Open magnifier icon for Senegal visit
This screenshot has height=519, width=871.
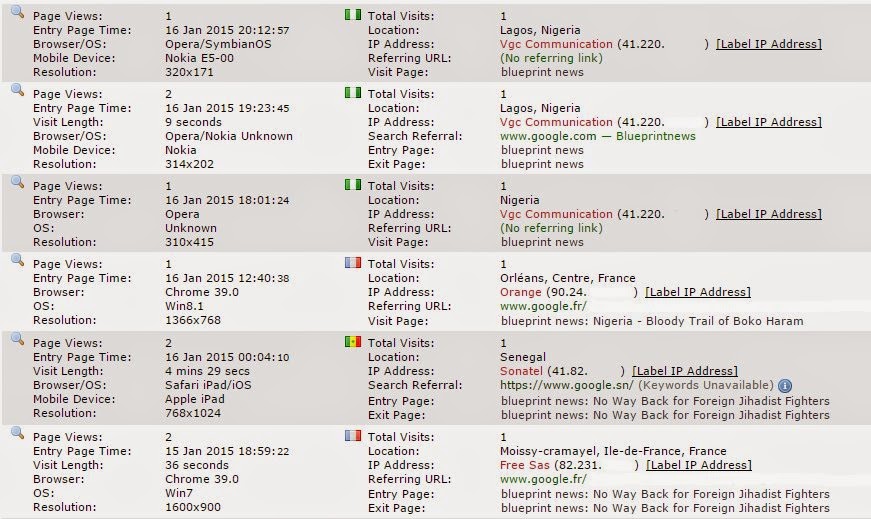17,338
